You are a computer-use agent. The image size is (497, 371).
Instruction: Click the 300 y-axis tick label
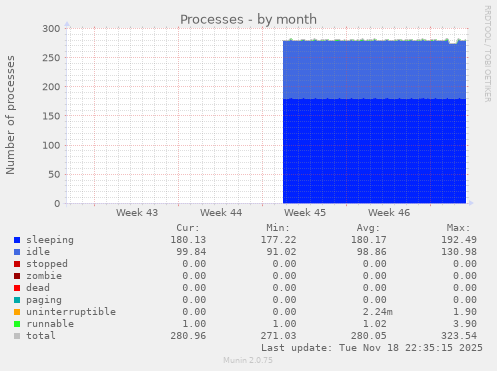click(51, 29)
